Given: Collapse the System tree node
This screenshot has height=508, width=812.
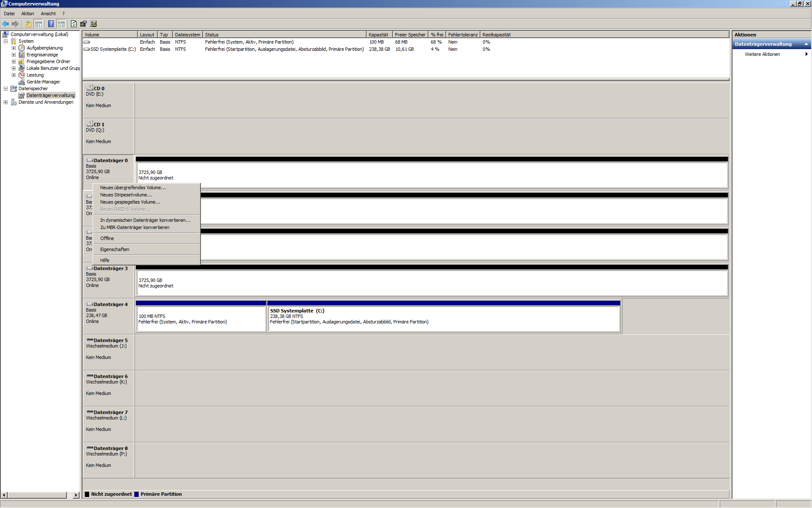Looking at the screenshot, I should click(6, 41).
